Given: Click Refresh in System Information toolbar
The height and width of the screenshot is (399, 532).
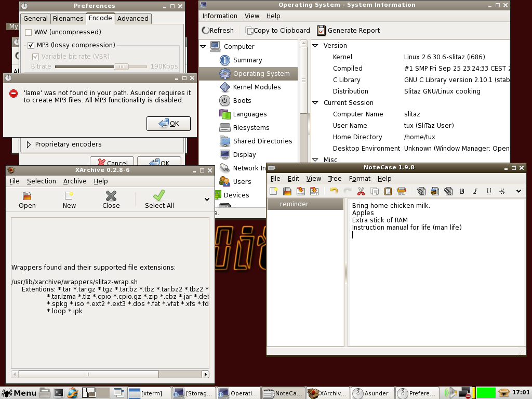Looking at the screenshot, I should coord(218,31).
